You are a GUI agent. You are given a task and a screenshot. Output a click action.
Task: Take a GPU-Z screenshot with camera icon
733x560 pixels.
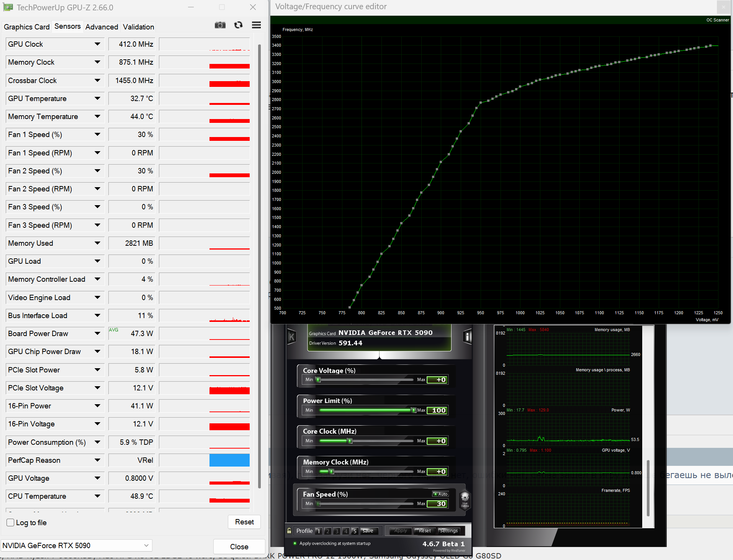pyautogui.click(x=220, y=25)
